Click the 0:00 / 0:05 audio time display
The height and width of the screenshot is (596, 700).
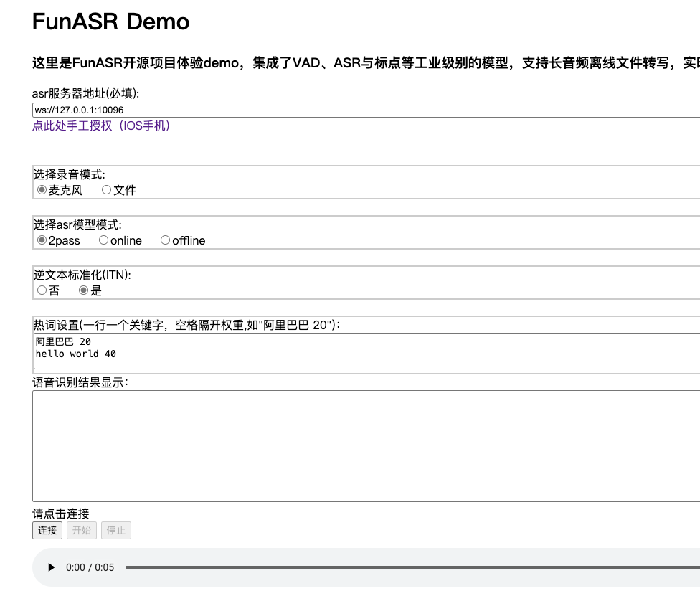[90, 567]
